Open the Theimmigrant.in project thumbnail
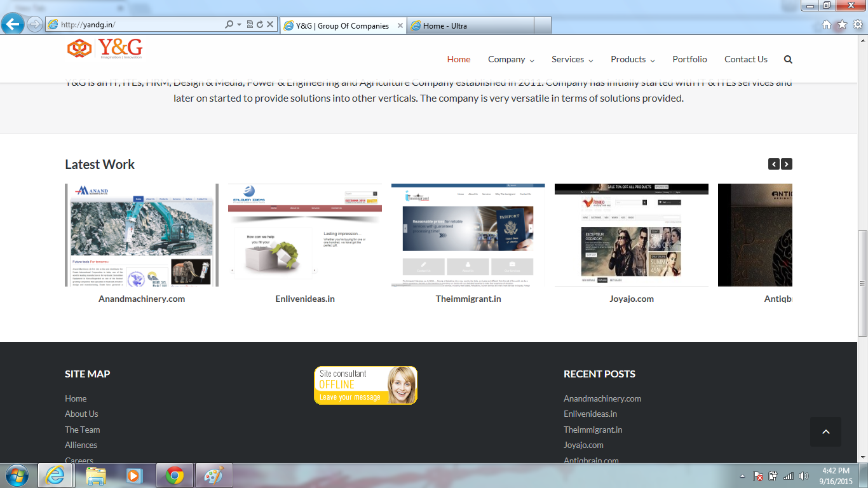This screenshot has width=868, height=488. (468, 235)
